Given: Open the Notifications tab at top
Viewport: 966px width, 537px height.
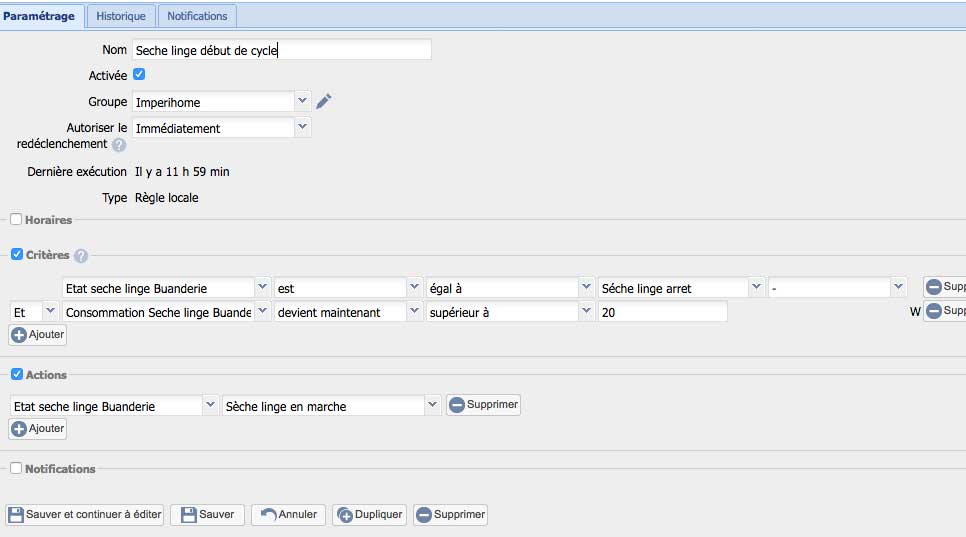Looking at the screenshot, I should (x=197, y=16).
